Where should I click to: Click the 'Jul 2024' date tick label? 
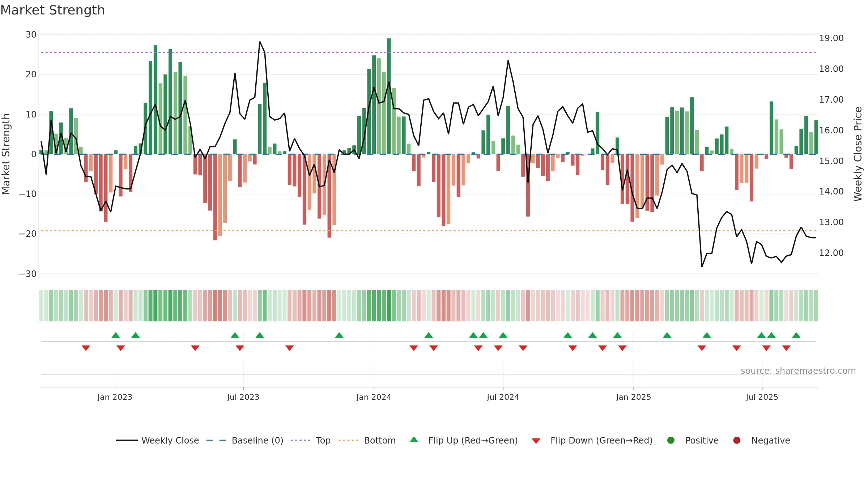(503, 397)
